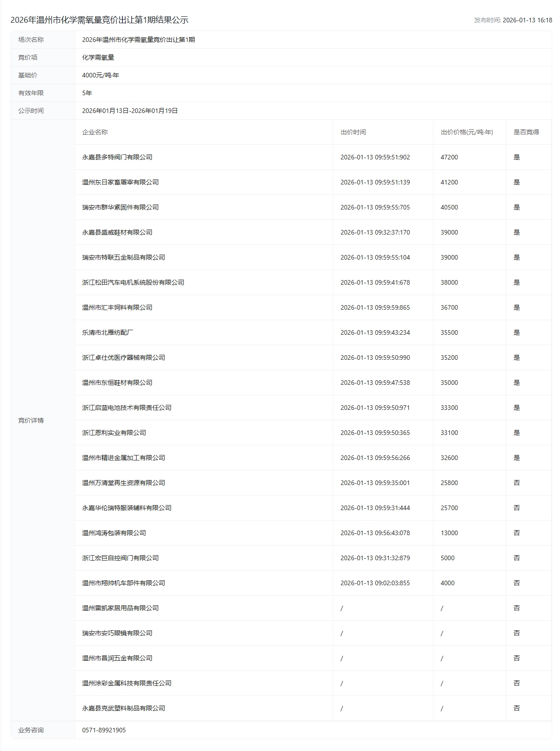Viewport: 560px width, 751px height.
Task: Click the consultation phone number 0571-89921905
Action: pyautogui.click(x=104, y=730)
